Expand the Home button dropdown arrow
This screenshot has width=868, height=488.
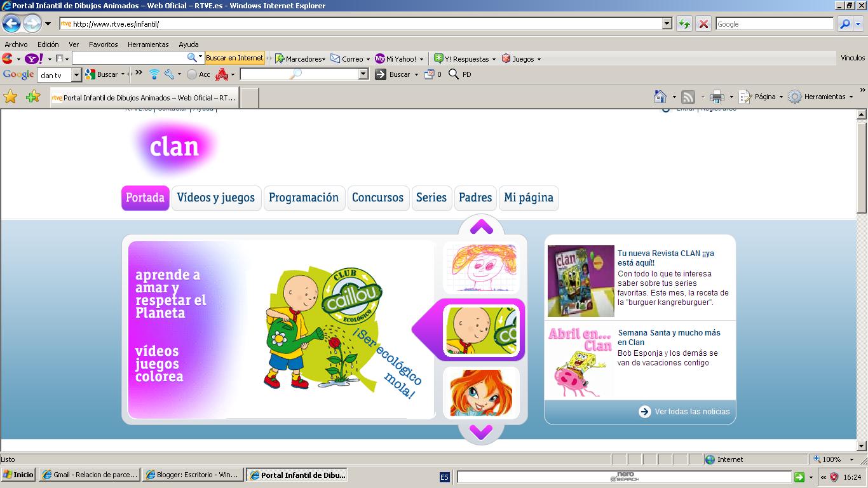click(674, 97)
